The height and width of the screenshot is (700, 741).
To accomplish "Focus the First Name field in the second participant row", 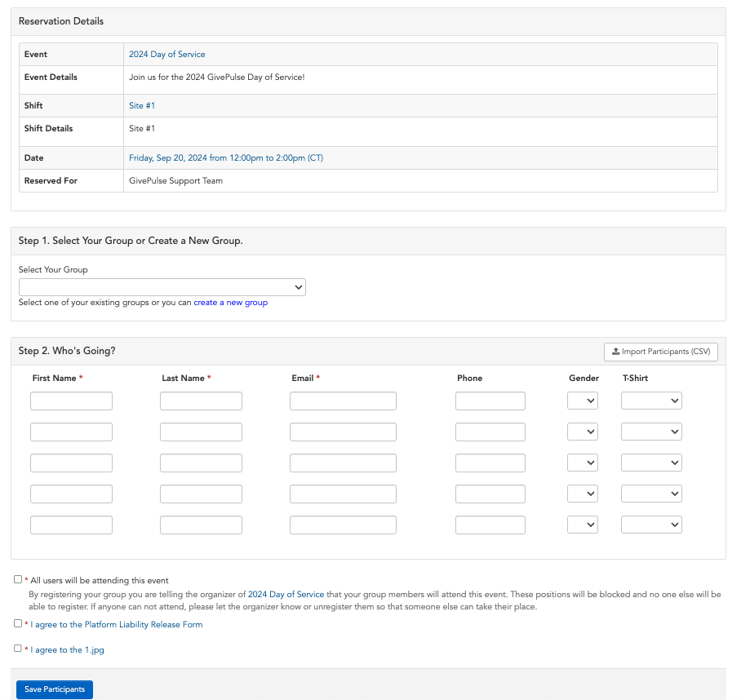I will tap(71, 432).
